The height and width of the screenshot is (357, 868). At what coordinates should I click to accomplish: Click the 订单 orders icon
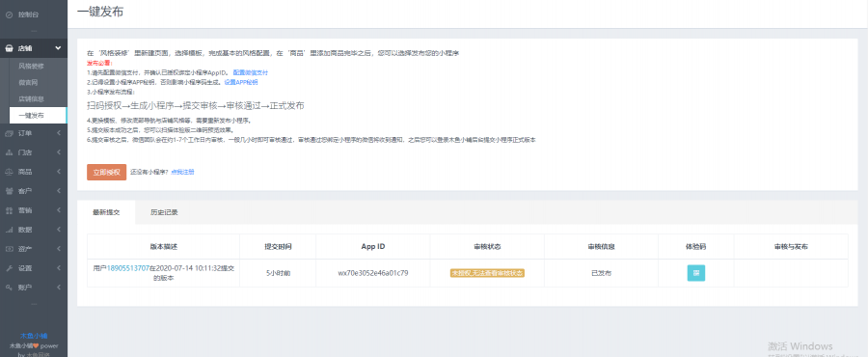click(9, 133)
